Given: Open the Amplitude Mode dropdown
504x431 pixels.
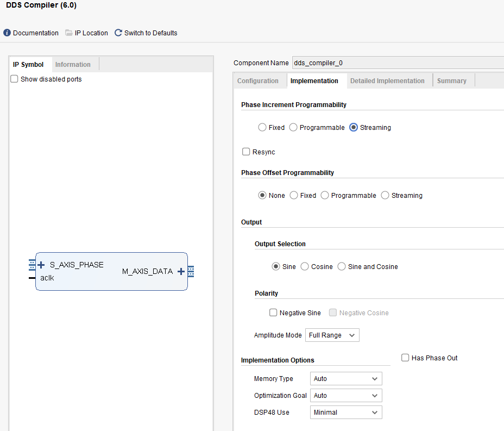Looking at the screenshot, I should click(332, 335).
